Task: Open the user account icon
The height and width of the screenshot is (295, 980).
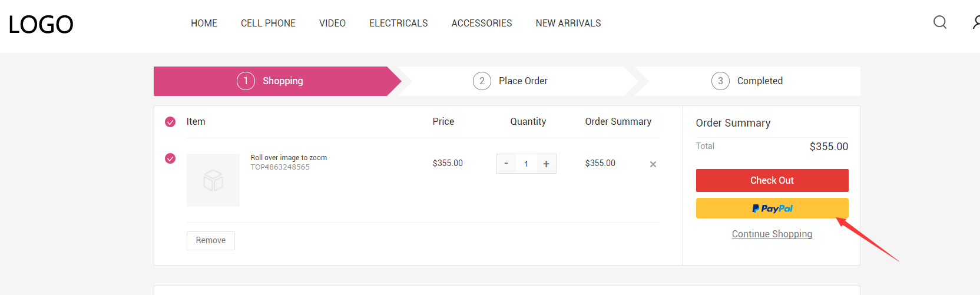Action: click(x=976, y=22)
